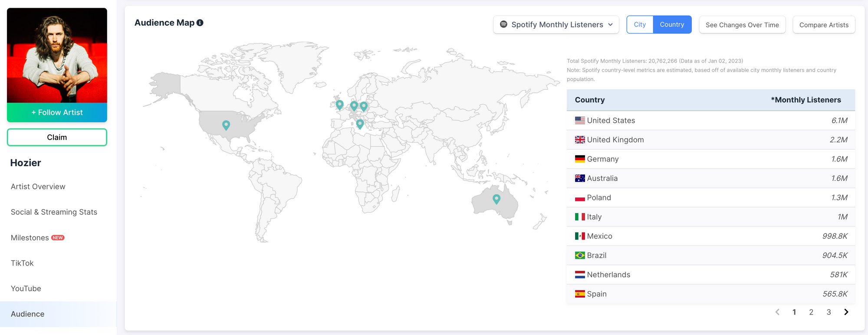
Task: Click the map pin over Italy
Action: (x=360, y=124)
